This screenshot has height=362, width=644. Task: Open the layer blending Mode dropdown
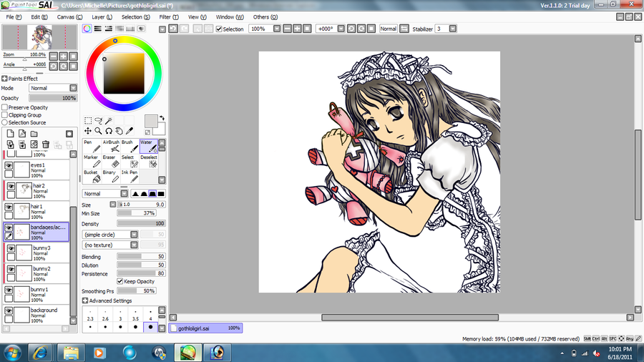[x=53, y=88]
